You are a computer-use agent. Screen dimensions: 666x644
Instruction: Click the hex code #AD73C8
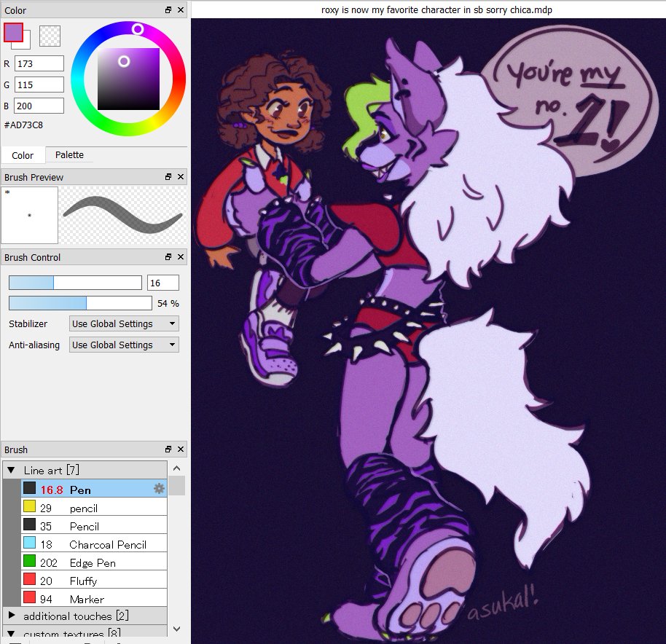tap(24, 125)
